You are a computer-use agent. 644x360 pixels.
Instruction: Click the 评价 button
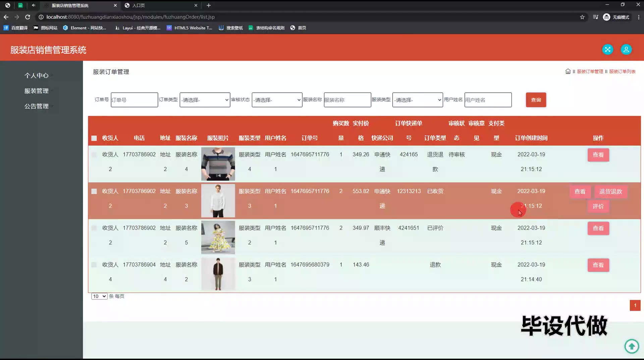tap(598, 206)
